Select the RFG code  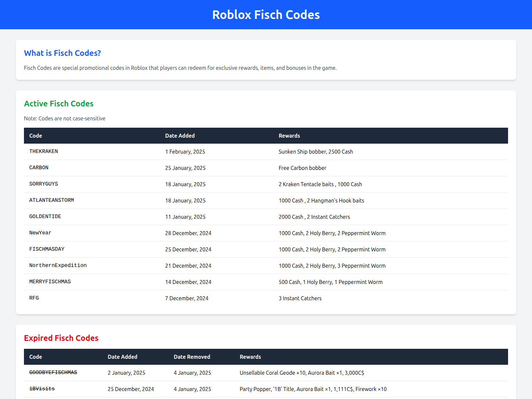(34, 298)
